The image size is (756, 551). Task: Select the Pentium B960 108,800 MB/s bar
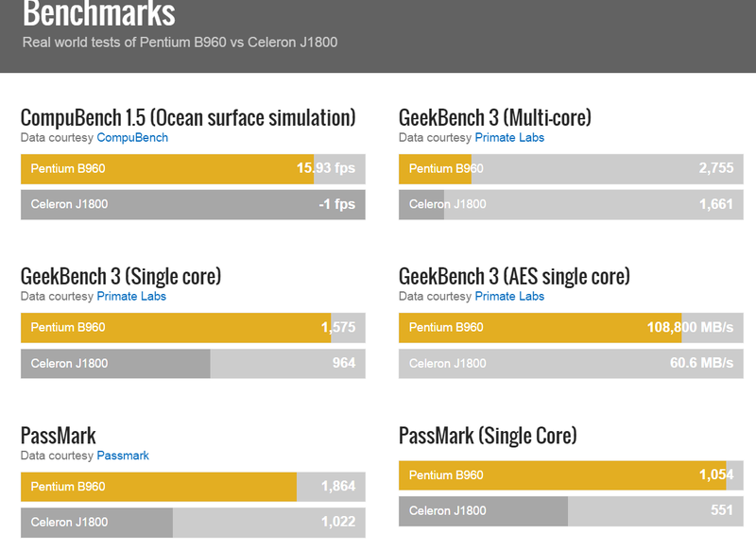[x=571, y=328]
